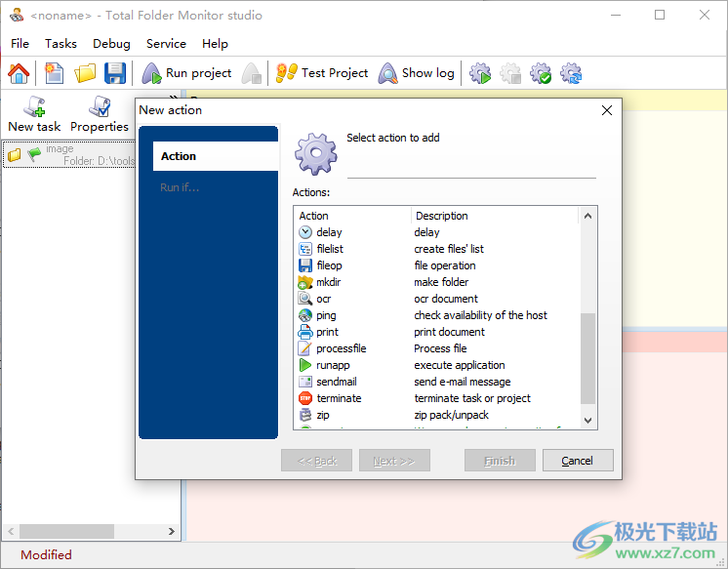728x569 pixels.
Task: Click Show log toolbar button
Action: pyautogui.click(x=416, y=73)
